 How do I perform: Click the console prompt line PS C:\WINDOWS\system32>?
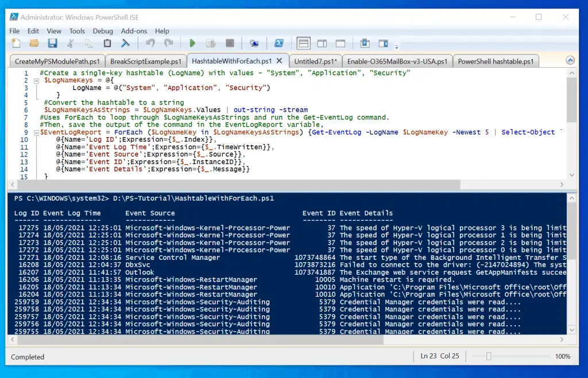[144, 198]
